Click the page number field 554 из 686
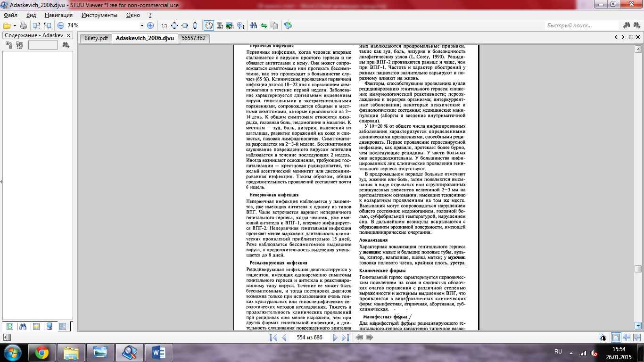The width and height of the screenshot is (644, 362). tap(309, 337)
